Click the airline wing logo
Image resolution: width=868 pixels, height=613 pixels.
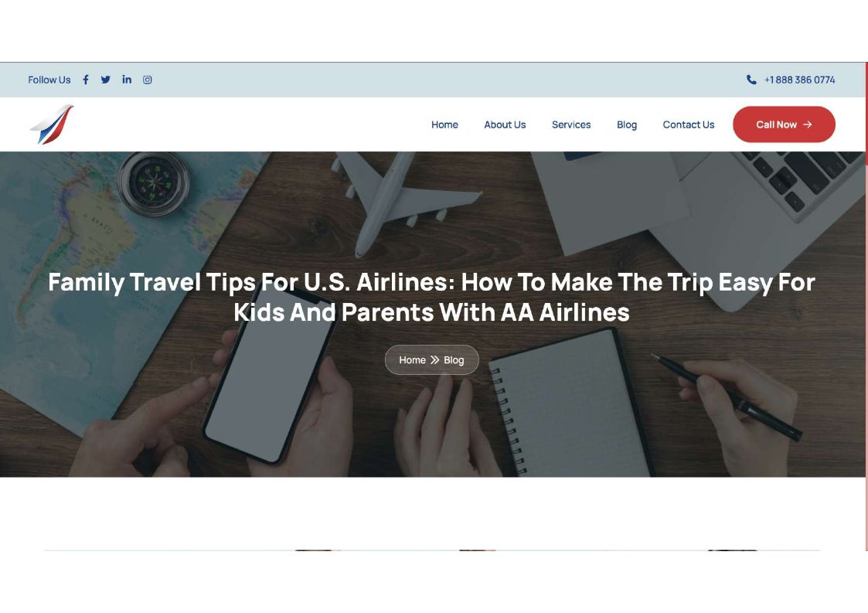52,124
